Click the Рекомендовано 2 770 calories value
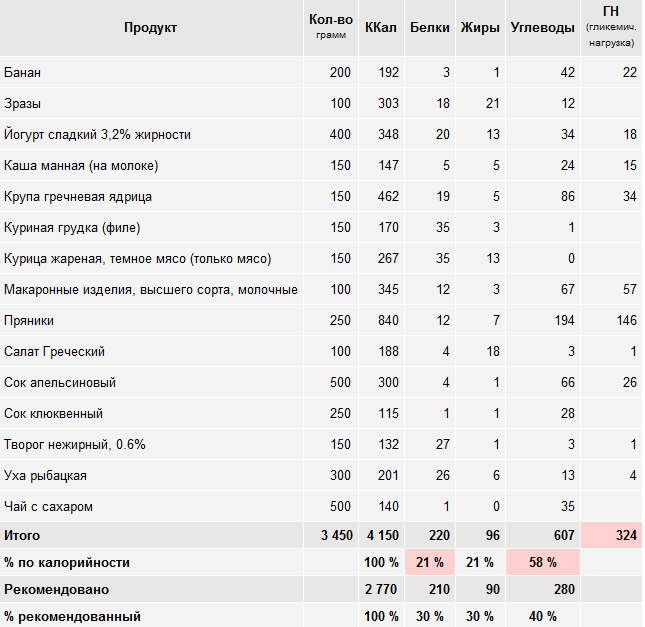The height and width of the screenshot is (627, 645). 381,589
